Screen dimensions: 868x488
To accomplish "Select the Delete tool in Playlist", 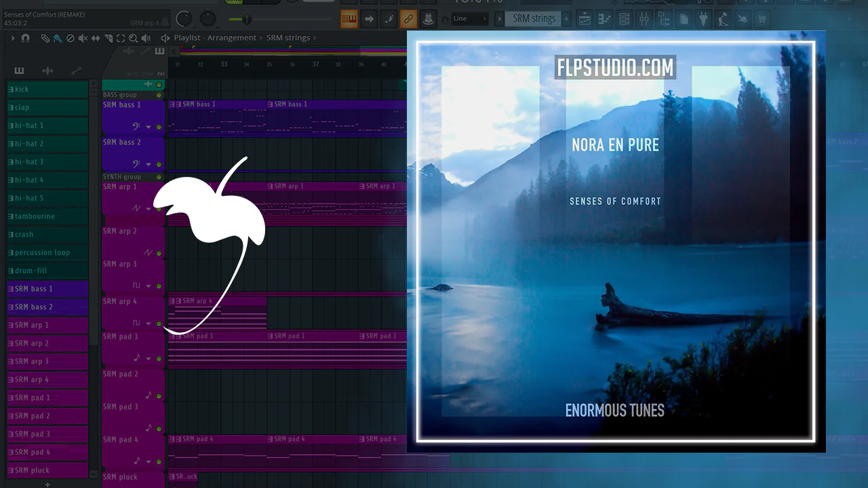I will [71, 38].
